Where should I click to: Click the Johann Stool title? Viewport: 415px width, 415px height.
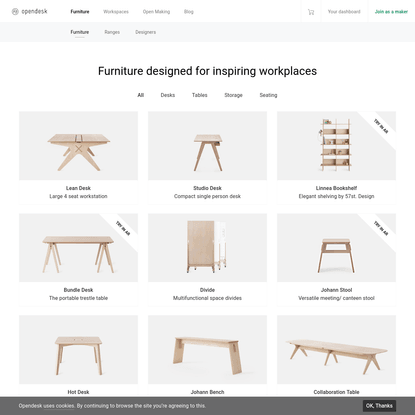tap(336, 290)
